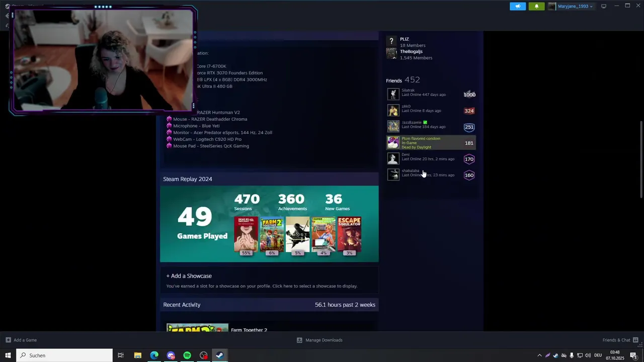The height and width of the screenshot is (362, 644).
Task: Open Task View on the taskbar
Action: click(121, 355)
